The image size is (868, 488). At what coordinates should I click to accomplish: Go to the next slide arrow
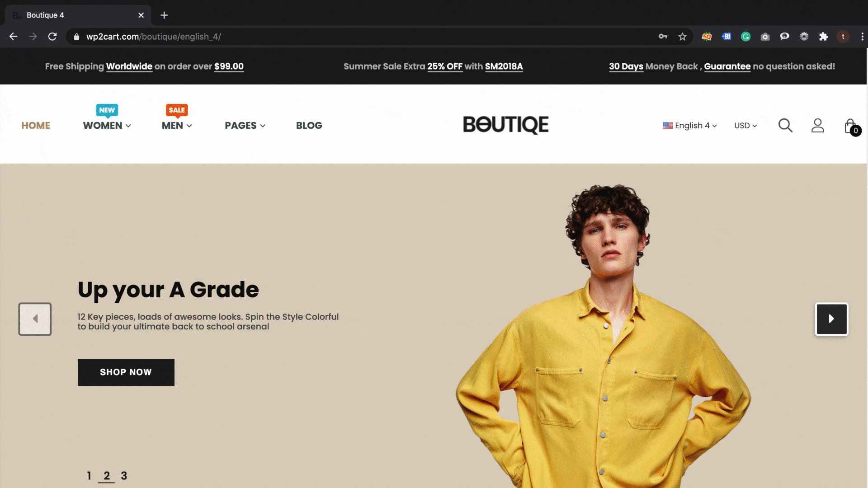pos(831,319)
